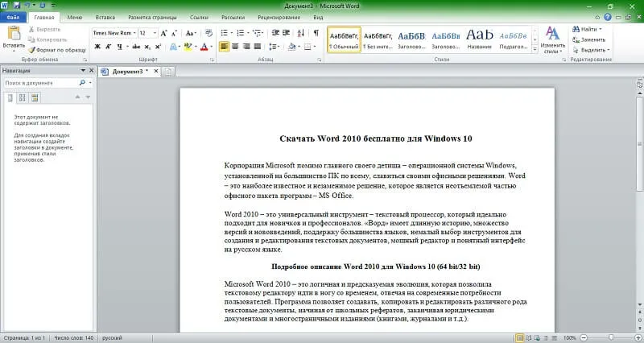The width and height of the screenshot is (644, 343).
Task: Click the Bold (Ж) formatting icon
Action: coord(97,47)
